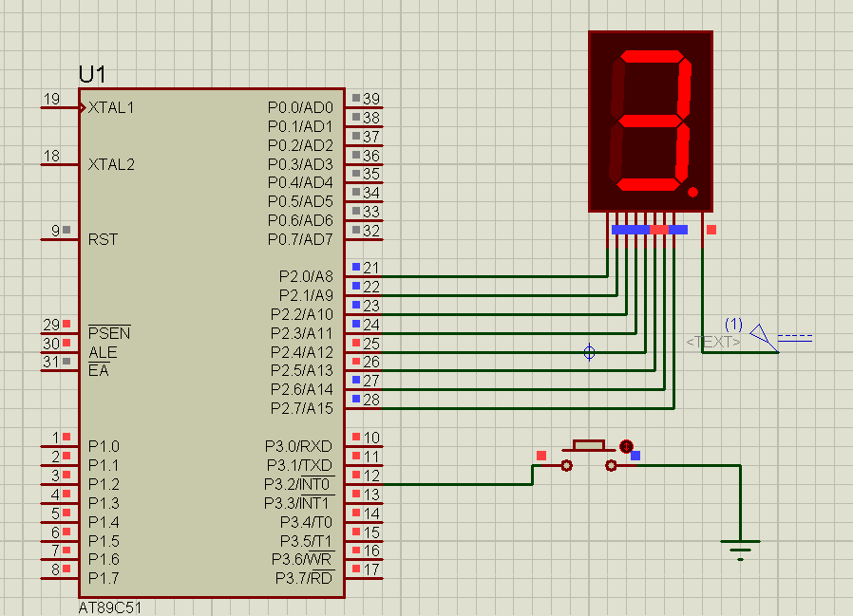The height and width of the screenshot is (616, 853).
Task: Click the (1) probe label
Action: click(x=733, y=325)
